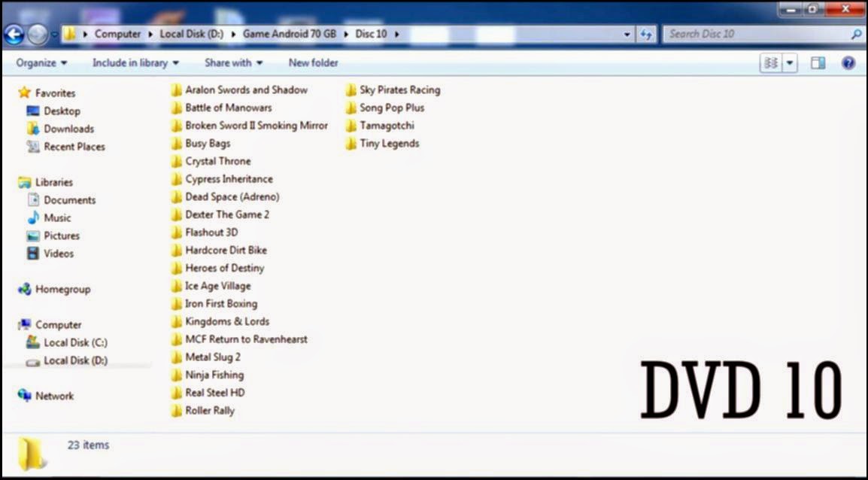868x480 pixels.
Task: Expand the arrow after Disc 10 breadcrumb
Action: (x=397, y=35)
